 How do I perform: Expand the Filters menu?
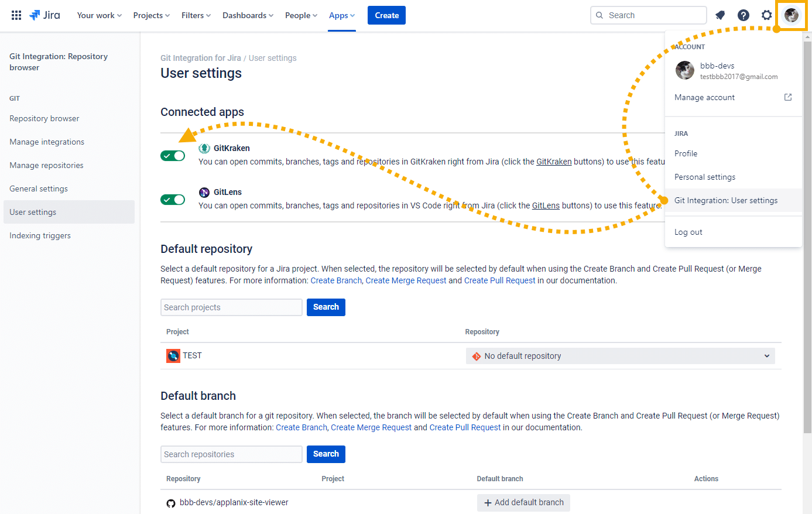[196, 15]
